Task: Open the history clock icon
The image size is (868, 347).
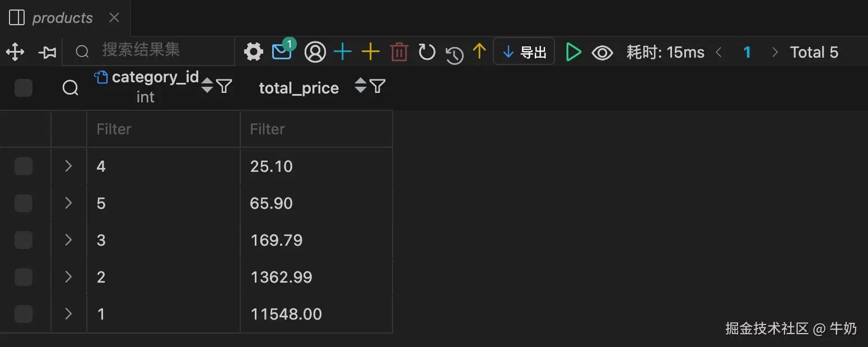Action: 454,54
